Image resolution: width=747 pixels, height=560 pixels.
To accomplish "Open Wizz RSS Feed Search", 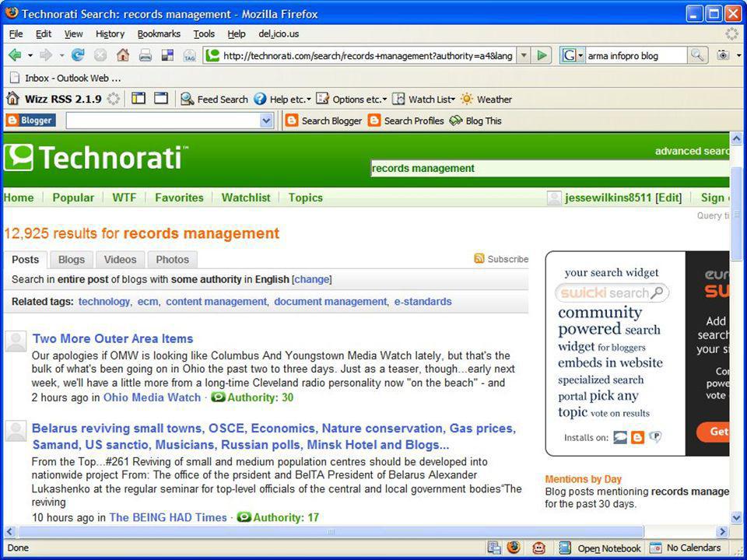I will (x=215, y=99).
